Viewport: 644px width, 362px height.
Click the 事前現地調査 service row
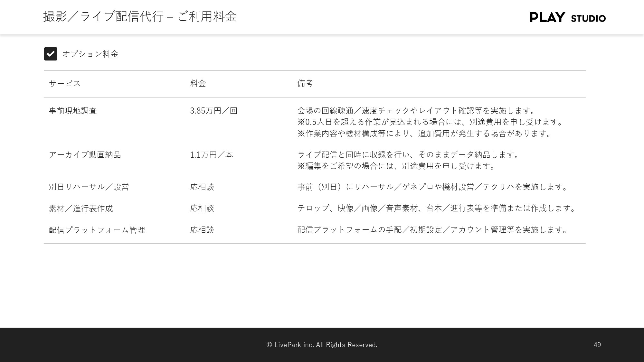click(x=73, y=110)
